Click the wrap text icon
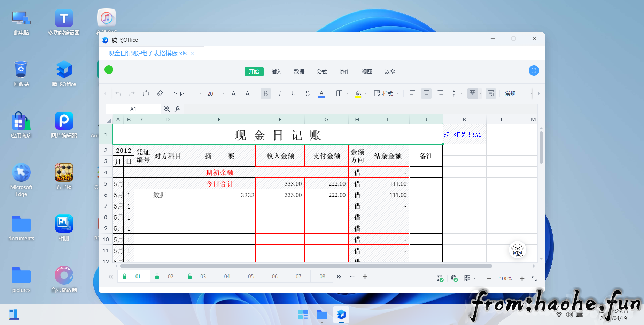This screenshot has width=644, height=325. [x=491, y=93]
